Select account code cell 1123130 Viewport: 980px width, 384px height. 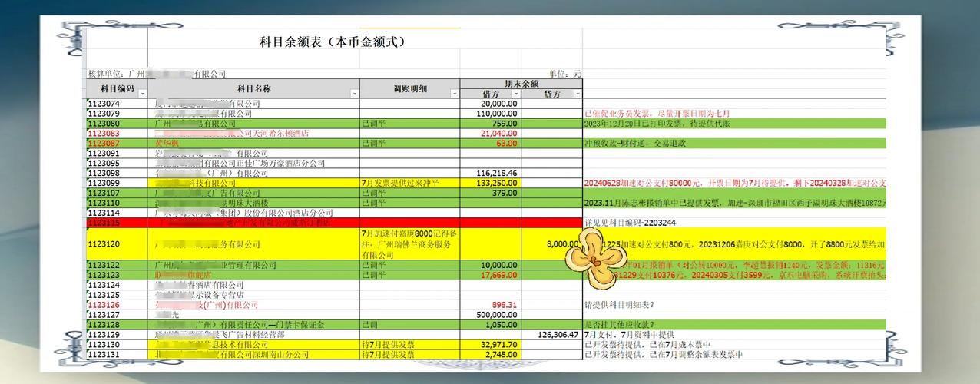coord(117,345)
